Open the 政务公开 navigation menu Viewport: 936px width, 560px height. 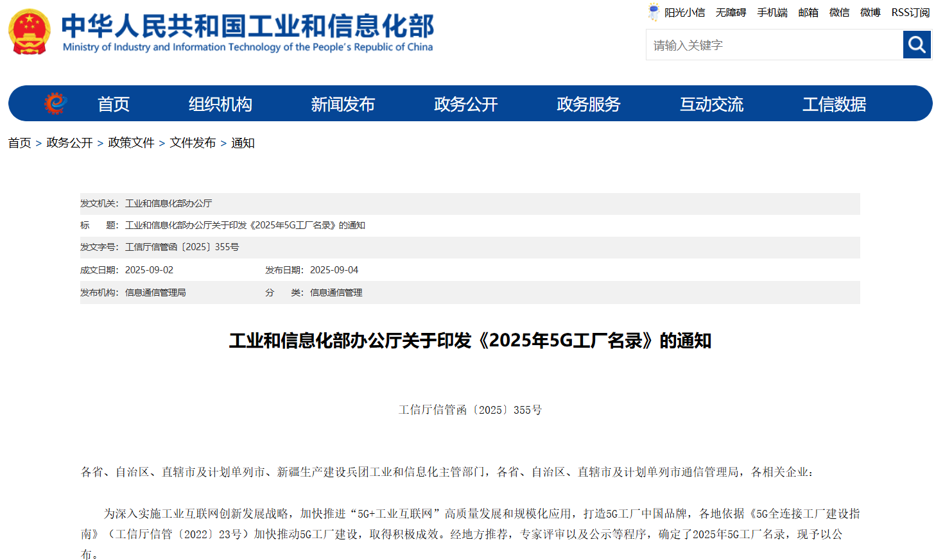(465, 103)
